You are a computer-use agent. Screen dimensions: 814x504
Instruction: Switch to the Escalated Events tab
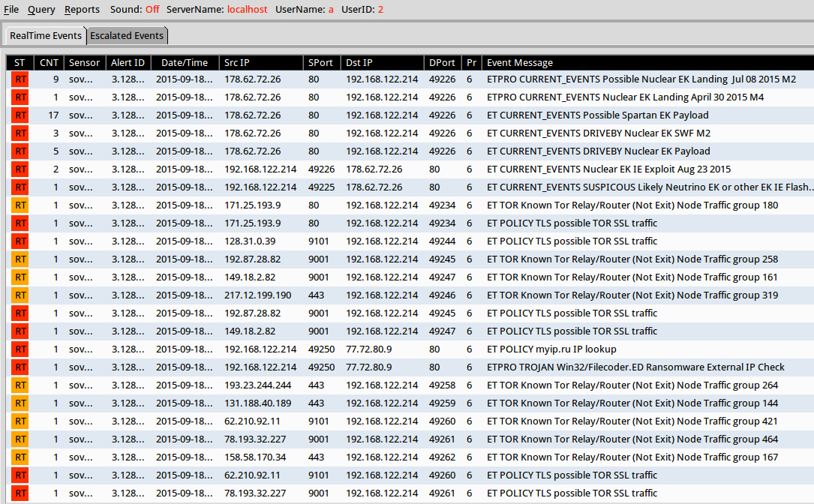126,36
